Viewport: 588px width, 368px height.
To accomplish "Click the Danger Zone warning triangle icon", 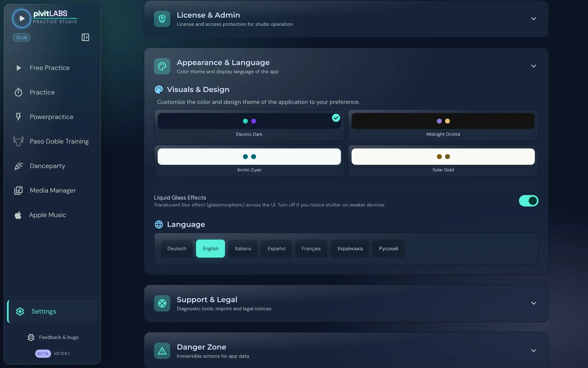I will pyautogui.click(x=162, y=351).
